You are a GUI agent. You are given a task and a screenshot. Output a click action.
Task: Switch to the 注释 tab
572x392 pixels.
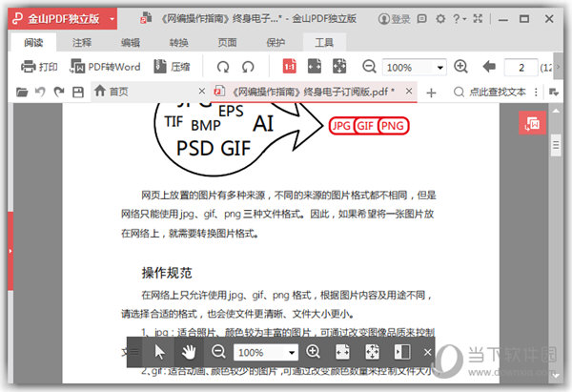click(82, 43)
